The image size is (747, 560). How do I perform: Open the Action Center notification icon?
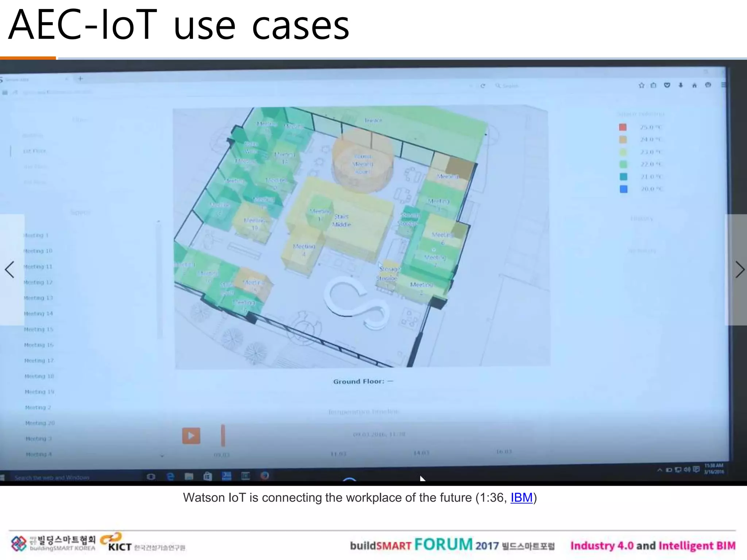[x=696, y=469]
